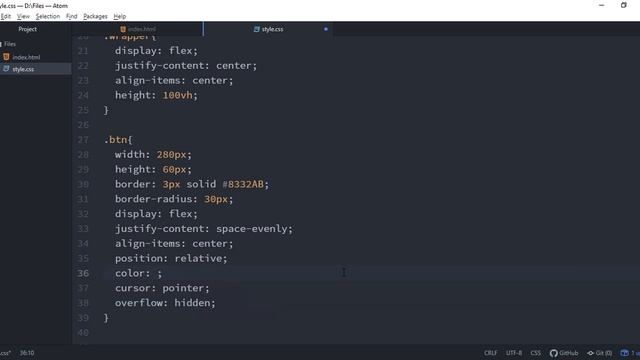The height and width of the screenshot is (360, 640).
Task: Open style.css in the tree view
Action: click(23, 69)
